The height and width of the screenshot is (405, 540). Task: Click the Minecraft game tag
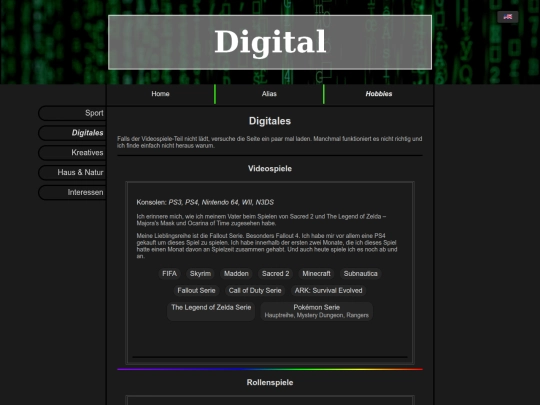pyautogui.click(x=316, y=273)
